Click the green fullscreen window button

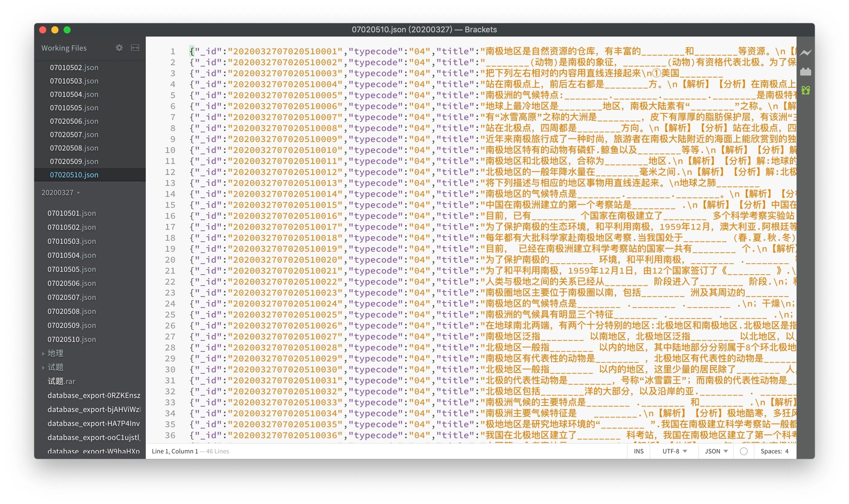(x=67, y=30)
